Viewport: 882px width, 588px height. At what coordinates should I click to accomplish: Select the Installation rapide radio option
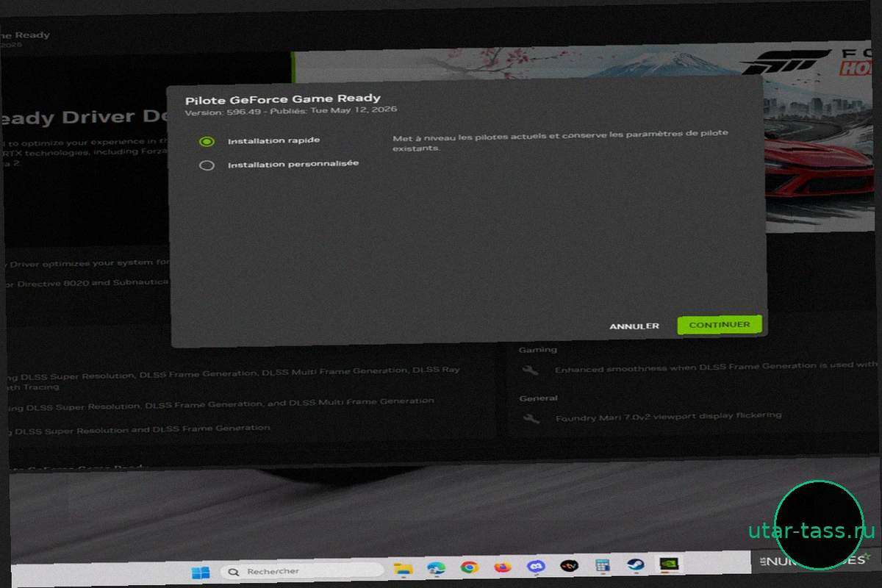pyautogui.click(x=207, y=141)
